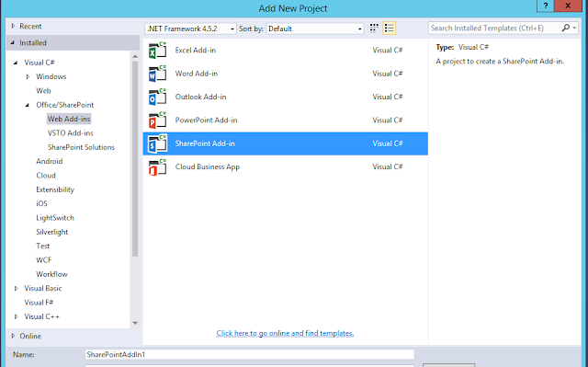Select the Cloud Business App template name
The width and height of the screenshot is (588, 367).
coord(208,167)
